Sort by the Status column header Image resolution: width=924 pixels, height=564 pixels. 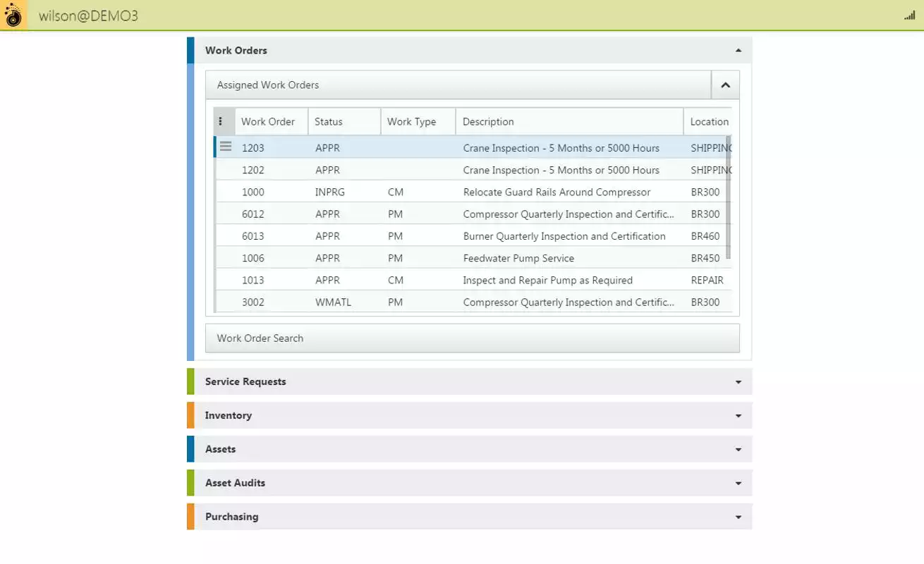344,121
